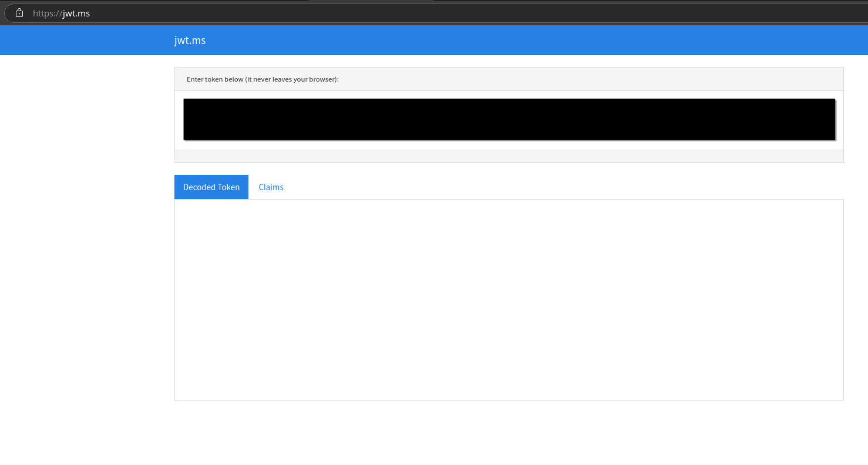868x465 pixels.
Task: Switch to the Claims tab
Action: point(271,187)
